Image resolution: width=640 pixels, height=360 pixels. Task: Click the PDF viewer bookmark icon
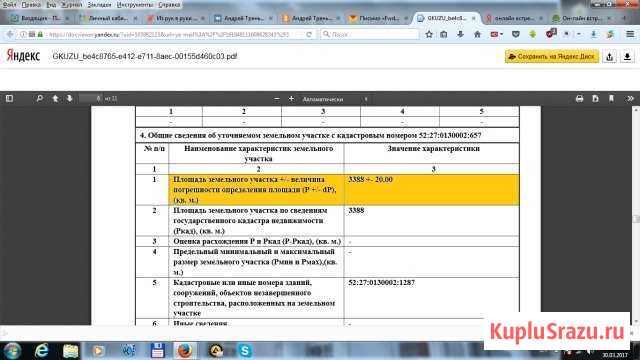pyautogui.click(x=611, y=99)
